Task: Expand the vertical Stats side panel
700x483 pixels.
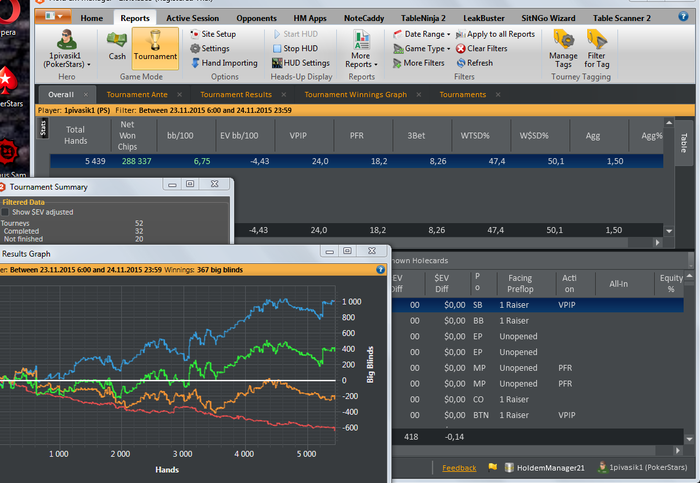Action: coord(43,128)
